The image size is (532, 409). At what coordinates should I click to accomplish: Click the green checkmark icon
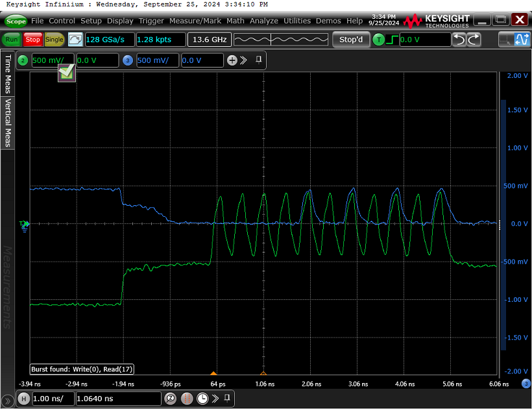tap(66, 73)
